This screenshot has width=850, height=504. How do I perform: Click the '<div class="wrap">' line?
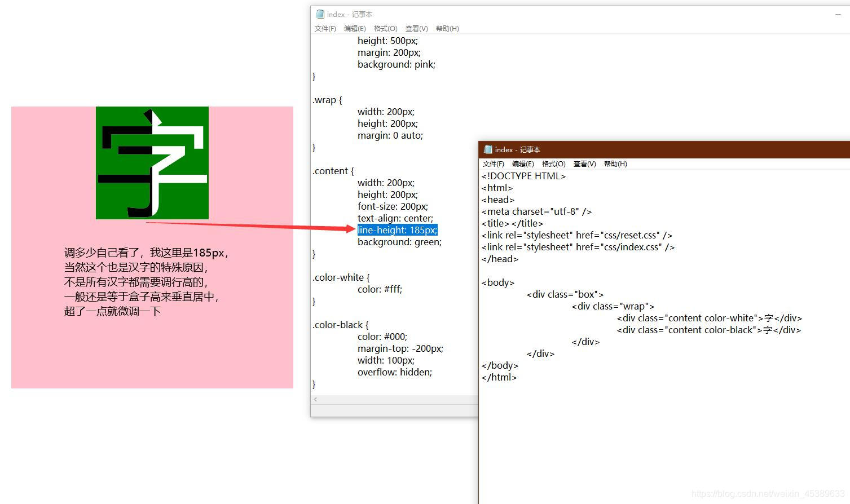[x=613, y=306]
